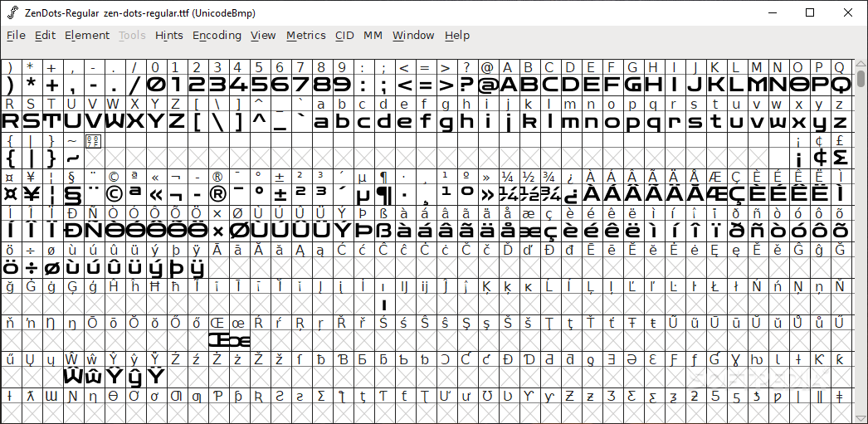Select the capital Thorn Þ glyph cell
Image resolution: width=868 pixels, height=424 pixels.
[x=363, y=231]
